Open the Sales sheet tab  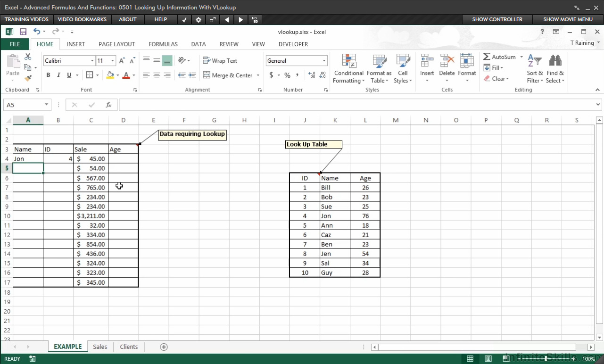pyautogui.click(x=100, y=347)
